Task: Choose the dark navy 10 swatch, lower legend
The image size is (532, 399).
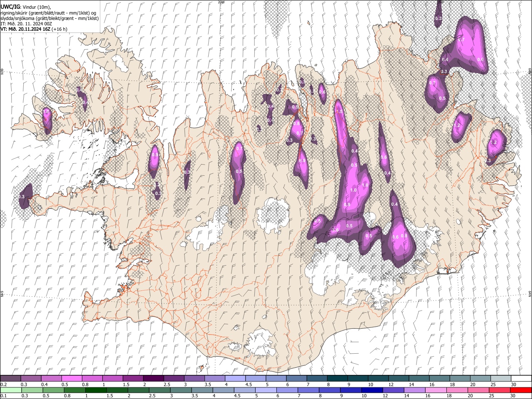Action: pyautogui.click(x=372, y=390)
